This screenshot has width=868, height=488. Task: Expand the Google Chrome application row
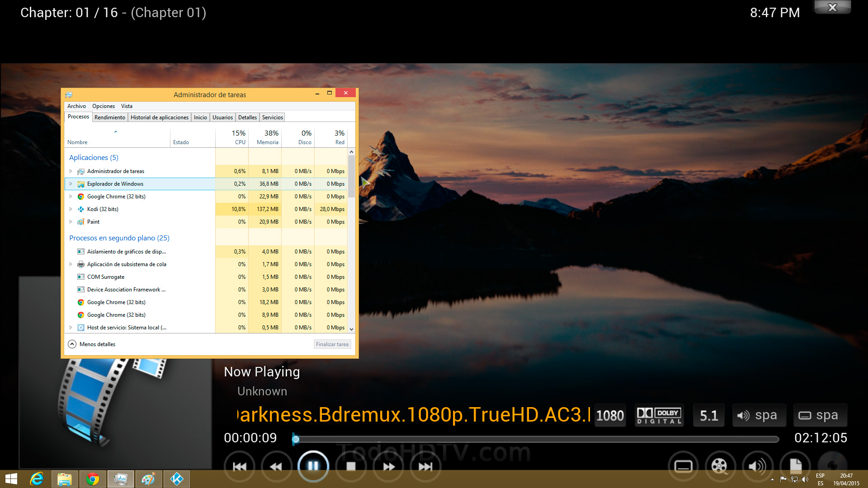pyautogui.click(x=71, y=197)
